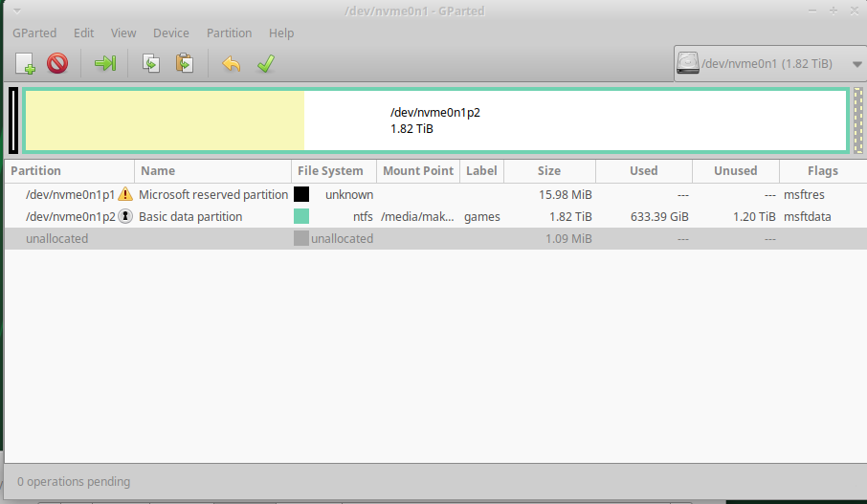Screen dimensions: 867x504
Task: Click the New partition toolbar icon
Action: click(x=25, y=63)
